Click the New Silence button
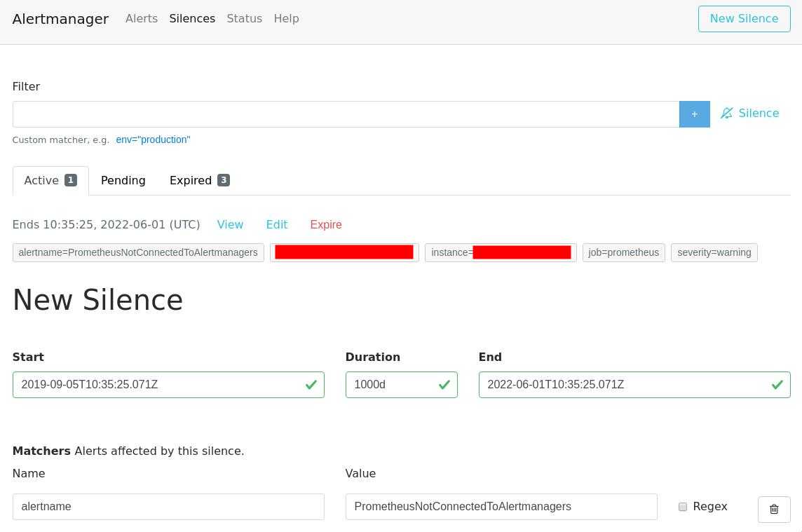This screenshot has width=802, height=532. point(744,19)
